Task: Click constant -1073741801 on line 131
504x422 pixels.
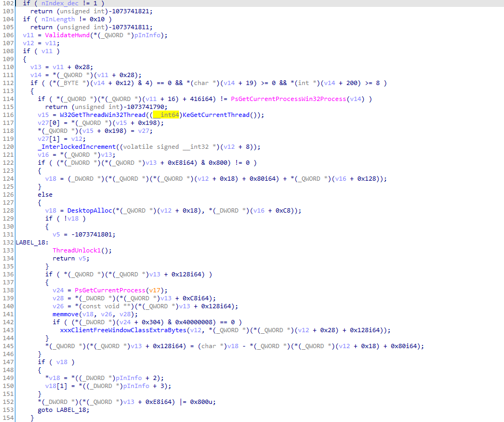Action: click(93, 234)
